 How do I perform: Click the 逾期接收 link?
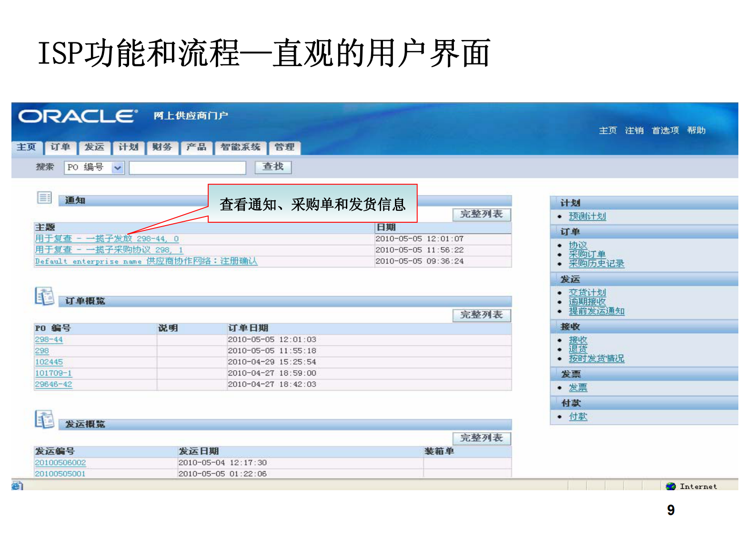587,302
